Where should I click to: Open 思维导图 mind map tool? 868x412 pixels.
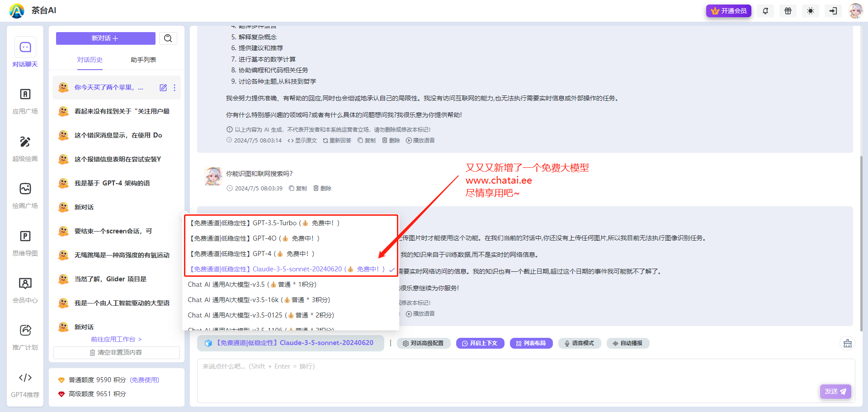pos(25,243)
